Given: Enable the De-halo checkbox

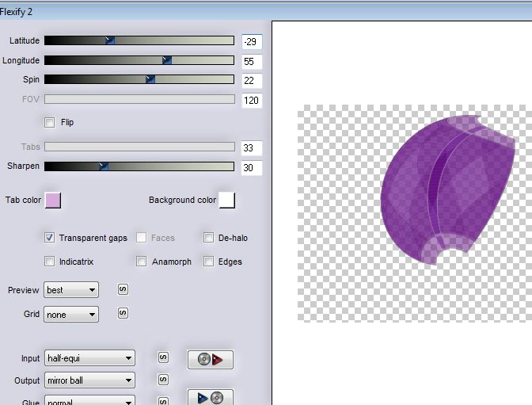Looking at the screenshot, I should [208, 238].
